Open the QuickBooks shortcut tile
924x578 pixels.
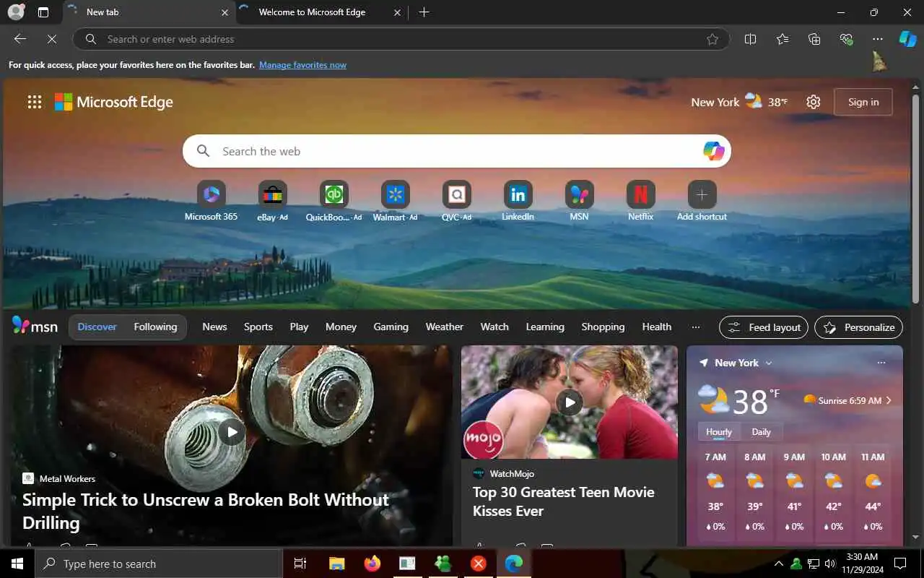point(334,201)
